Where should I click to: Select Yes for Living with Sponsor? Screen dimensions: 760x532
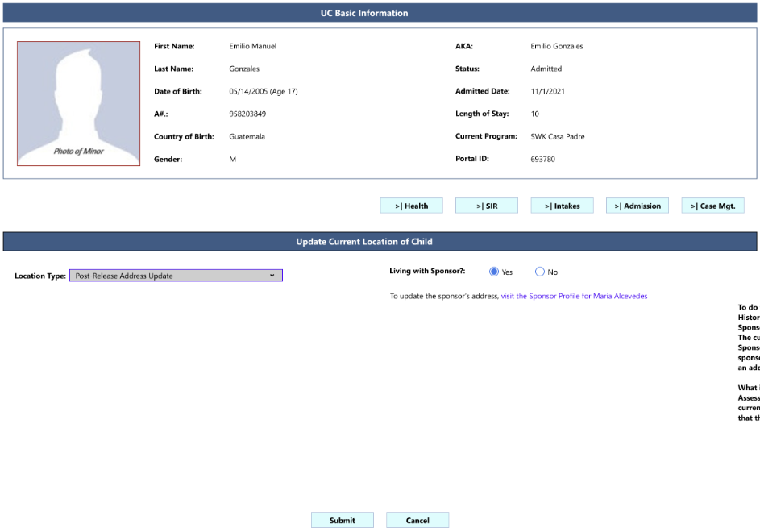(494, 272)
